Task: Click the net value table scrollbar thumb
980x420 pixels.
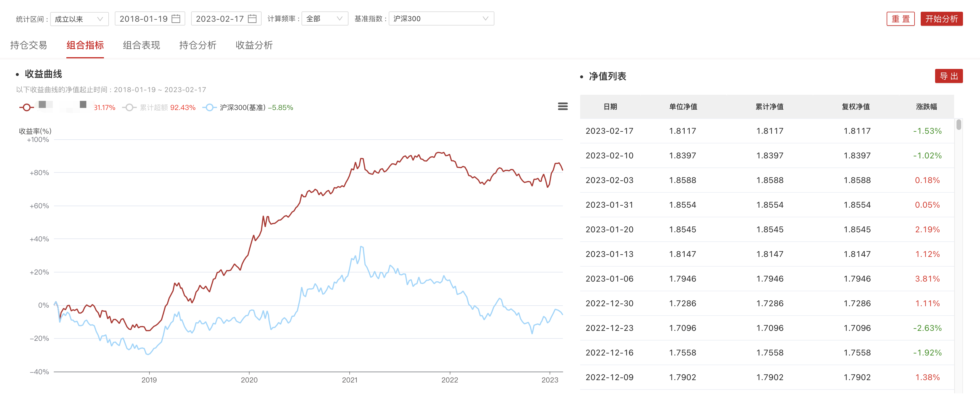Action: pos(959,125)
